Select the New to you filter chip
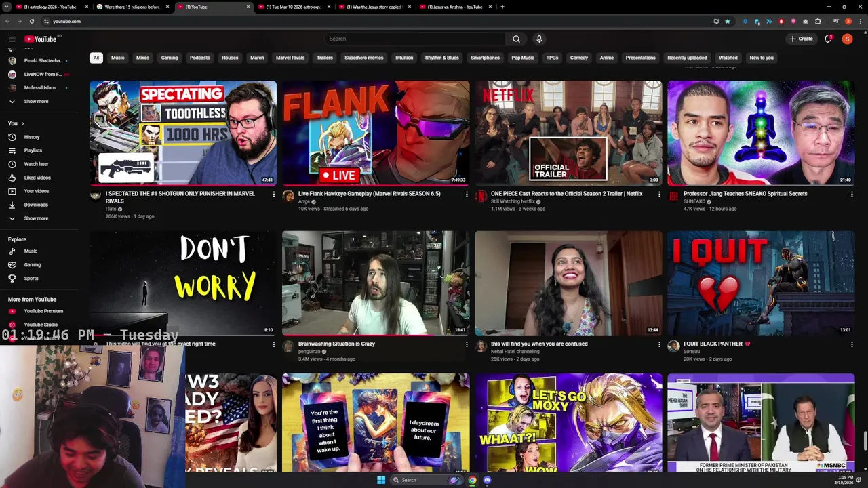The image size is (868, 488). pos(762,58)
